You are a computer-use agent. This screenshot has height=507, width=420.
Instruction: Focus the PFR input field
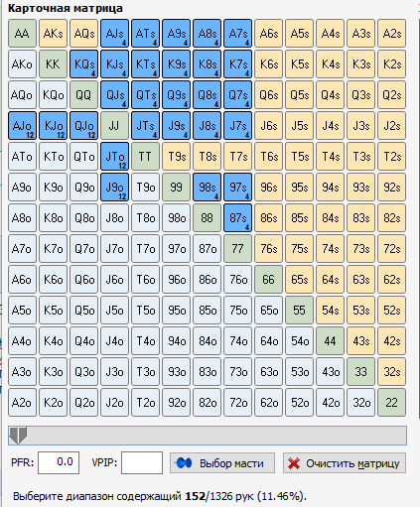pyautogui.click(x=59, y=462)
